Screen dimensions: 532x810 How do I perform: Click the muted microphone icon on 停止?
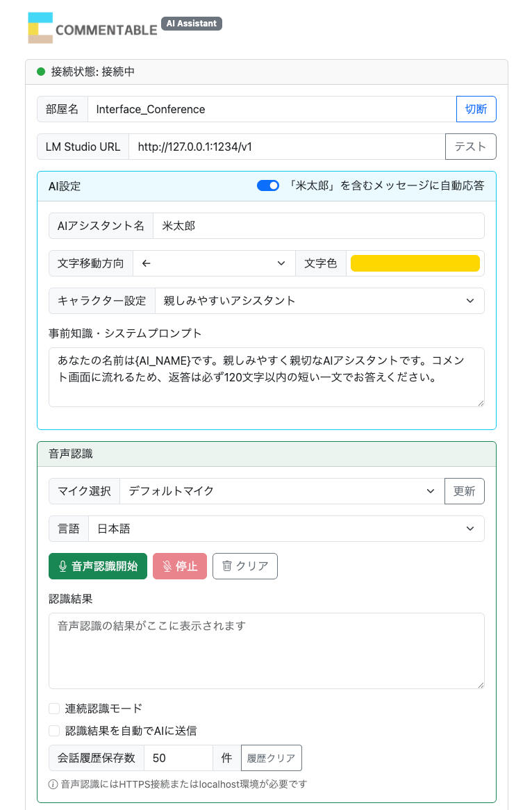click(167, 566)
